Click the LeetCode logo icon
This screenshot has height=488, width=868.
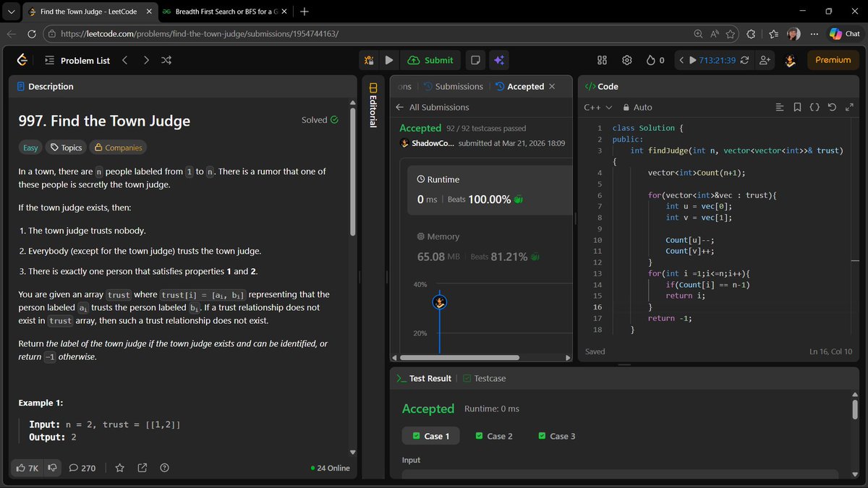[22, 61]
